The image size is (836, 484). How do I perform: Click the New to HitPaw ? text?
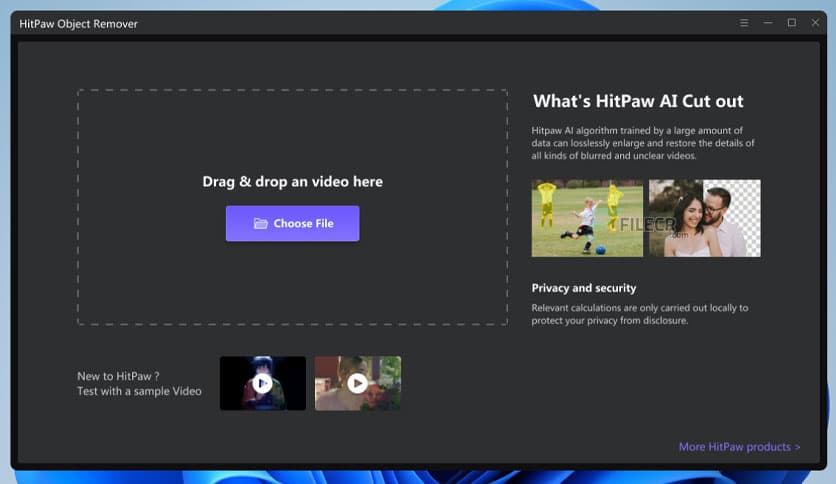coord(118,376)
